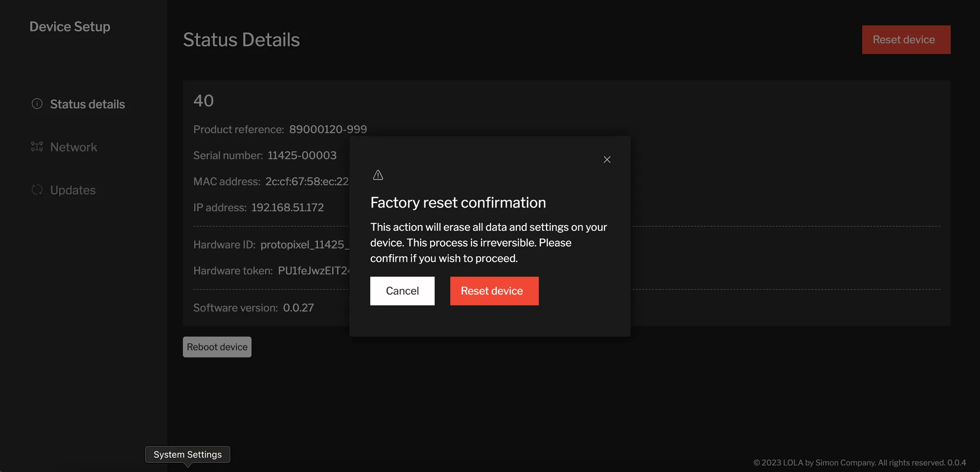Viewport: 980px width, 472px height.
Task: Click the Updates refresh icon
Action: pos(37,190)
